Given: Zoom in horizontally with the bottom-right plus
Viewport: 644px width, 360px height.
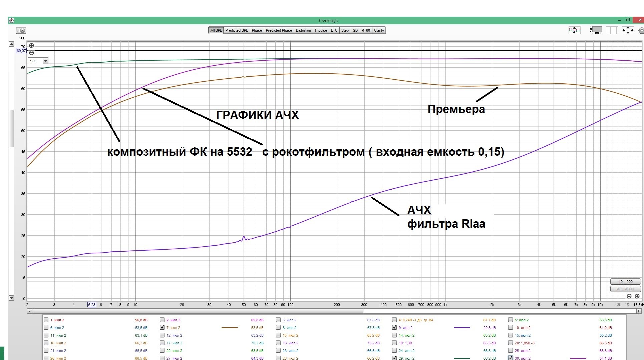Looking at the screenshot, I should pyautogui.click(x=637, y=296).
